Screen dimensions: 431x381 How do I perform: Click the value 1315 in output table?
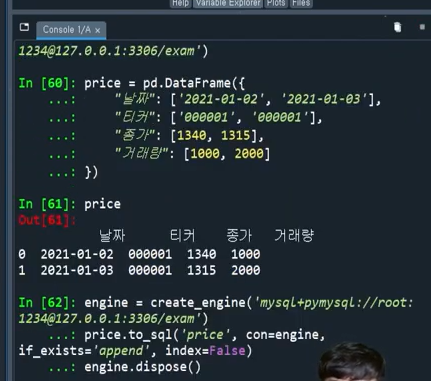(x=202, y=270)
